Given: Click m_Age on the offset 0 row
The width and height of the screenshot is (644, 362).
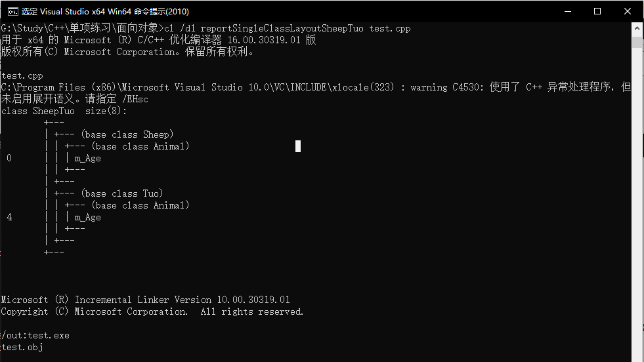Looking at the screenshot, I should (x=87, y=158).
